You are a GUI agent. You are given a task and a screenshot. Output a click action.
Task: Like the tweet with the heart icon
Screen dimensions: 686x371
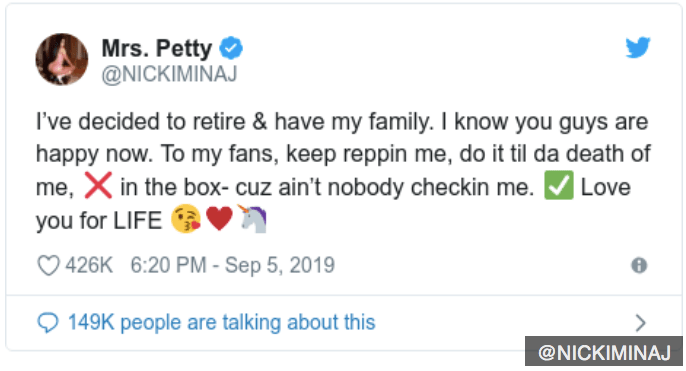click(48, 266)
